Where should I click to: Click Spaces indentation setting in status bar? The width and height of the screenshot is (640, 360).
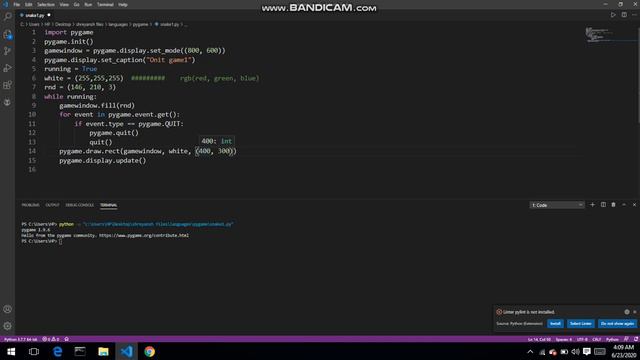[x=563, y=339]
